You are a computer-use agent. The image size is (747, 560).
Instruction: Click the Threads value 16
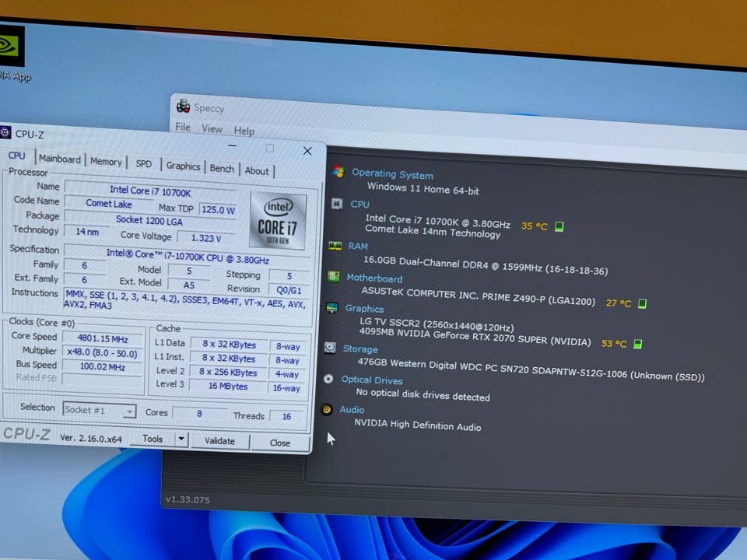[286, 417]
